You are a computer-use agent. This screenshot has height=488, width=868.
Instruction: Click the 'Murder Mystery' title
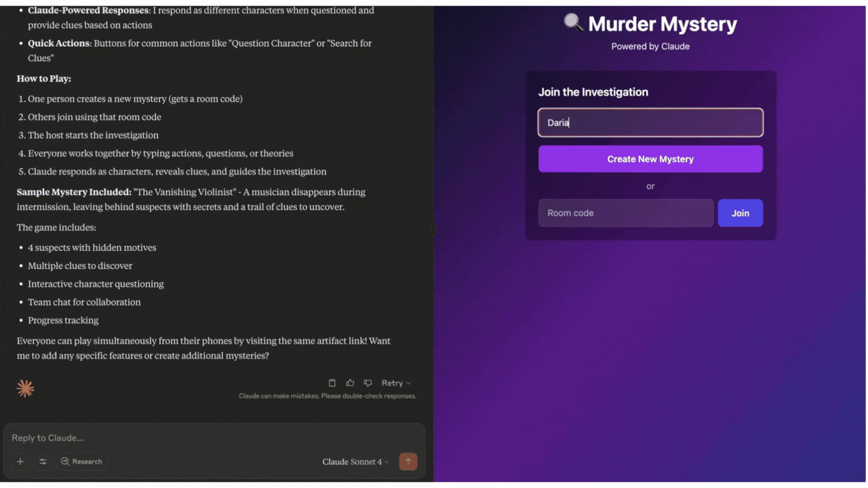663,24
